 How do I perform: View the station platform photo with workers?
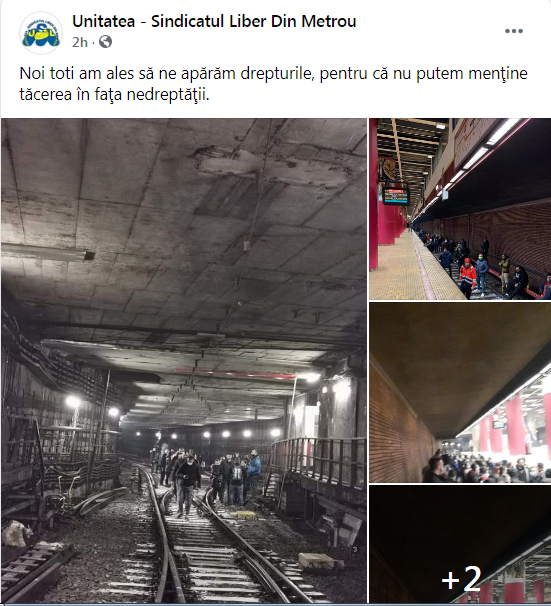pos(460,209)
